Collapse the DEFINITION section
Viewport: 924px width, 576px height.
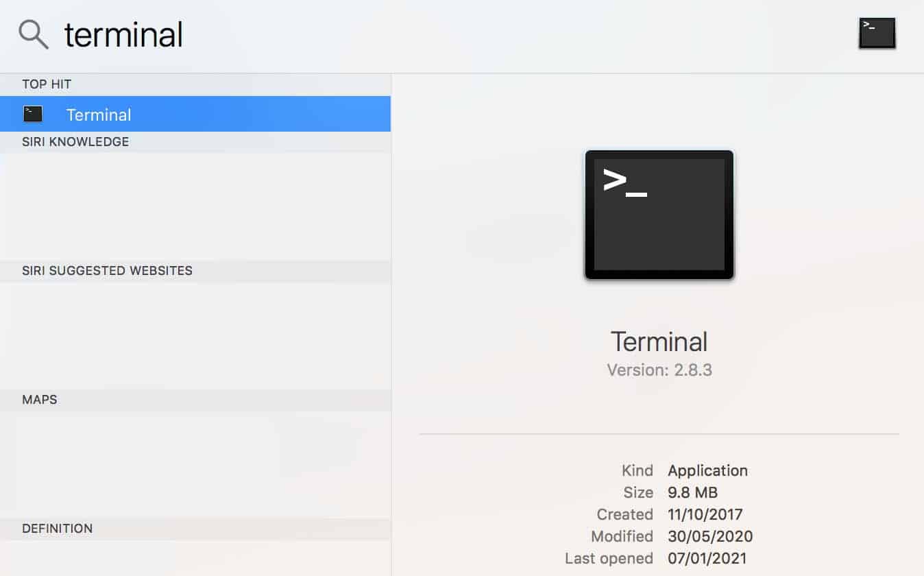(x=58, y=528)
